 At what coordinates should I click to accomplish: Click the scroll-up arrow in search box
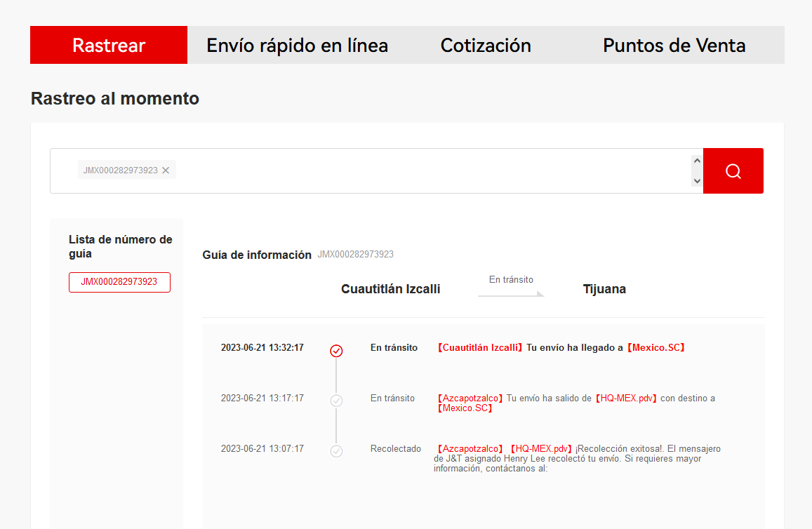click(x=696, y=161)
